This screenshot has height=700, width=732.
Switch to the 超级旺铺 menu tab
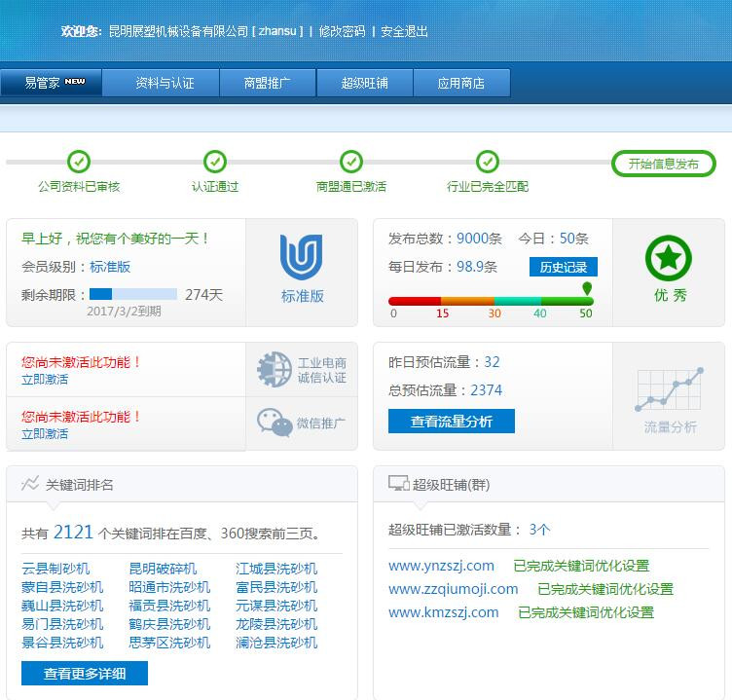click(364, 83)
